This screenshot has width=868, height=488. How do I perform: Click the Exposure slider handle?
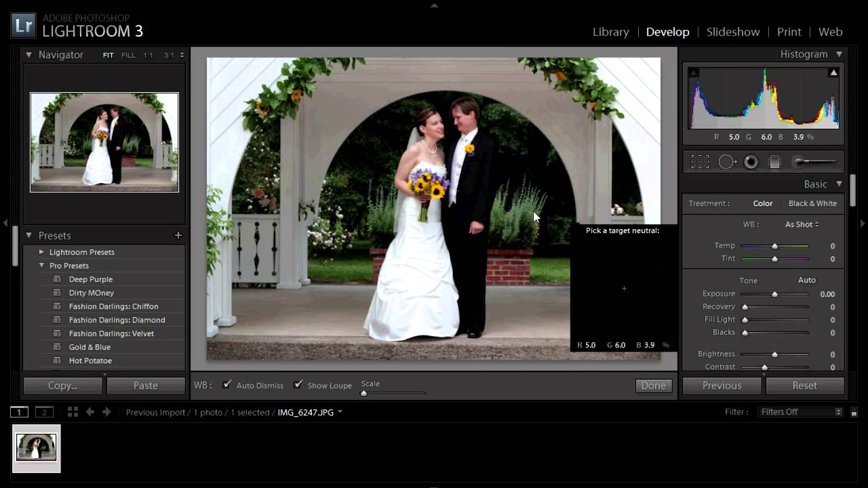774,294
